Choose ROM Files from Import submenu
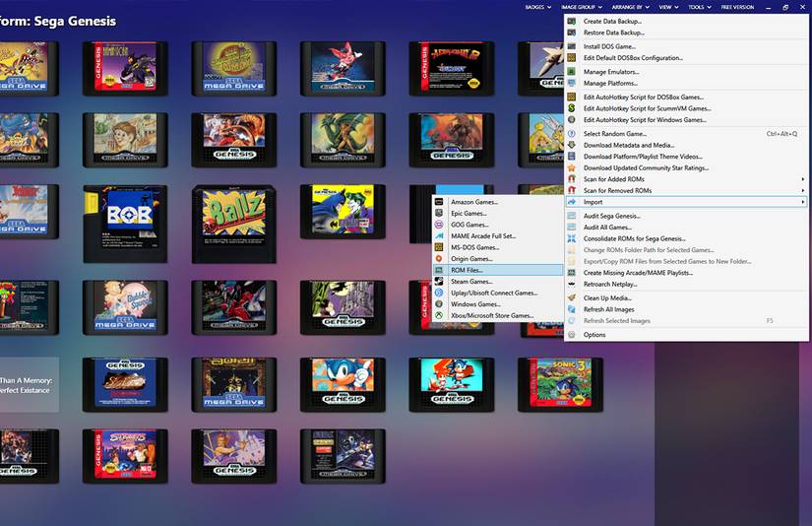812x526 pixels. (468, 270)
